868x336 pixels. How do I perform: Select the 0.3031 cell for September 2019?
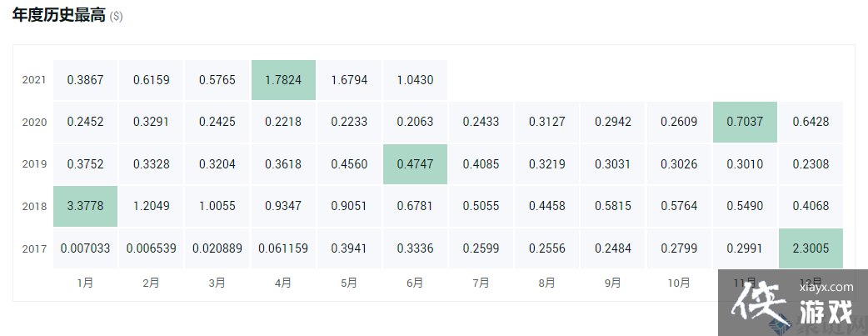[613, 164]
